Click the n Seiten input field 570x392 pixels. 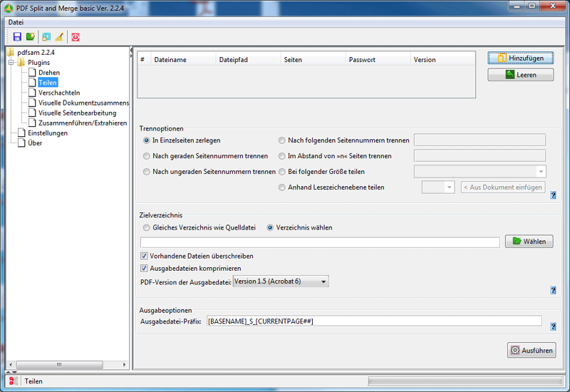(480, 155)
